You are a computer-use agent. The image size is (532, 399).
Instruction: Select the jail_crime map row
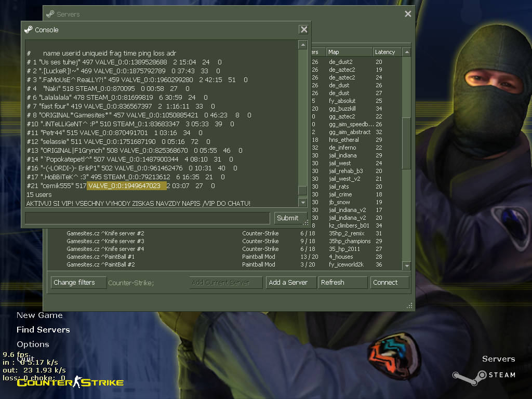356,195
